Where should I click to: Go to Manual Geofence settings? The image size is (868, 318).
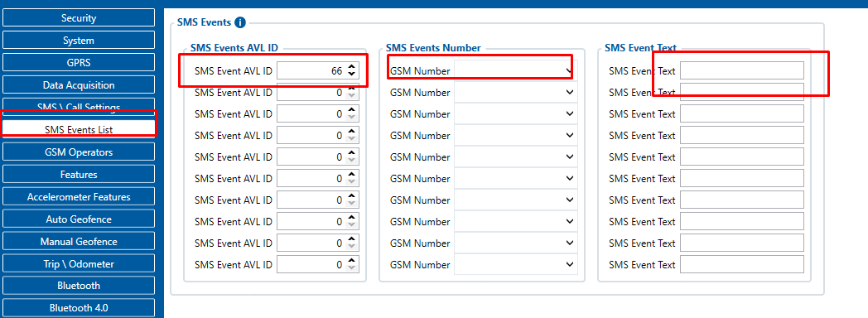(x=78, y=242)
